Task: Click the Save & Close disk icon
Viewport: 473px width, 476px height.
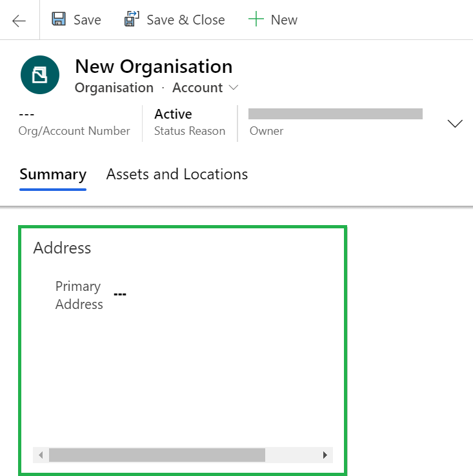Action: pyautogui.click(x=132, y=19)
